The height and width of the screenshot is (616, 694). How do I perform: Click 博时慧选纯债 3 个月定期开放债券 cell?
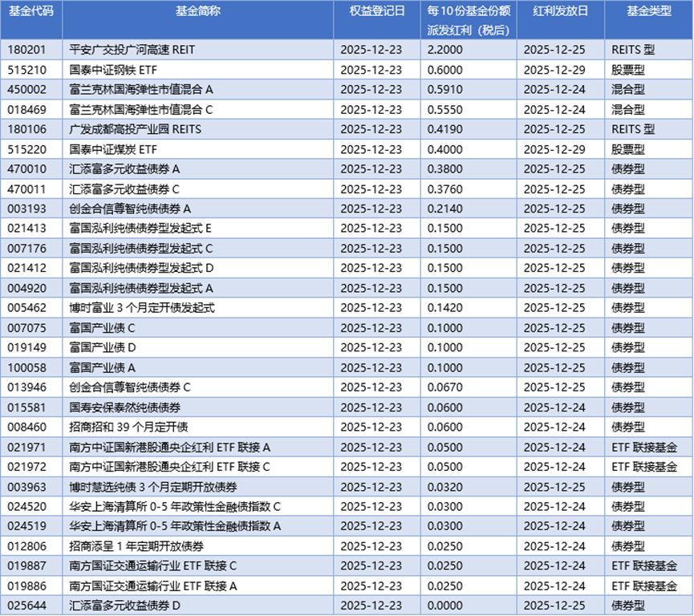pyautogui.click(x=153, y=488)
